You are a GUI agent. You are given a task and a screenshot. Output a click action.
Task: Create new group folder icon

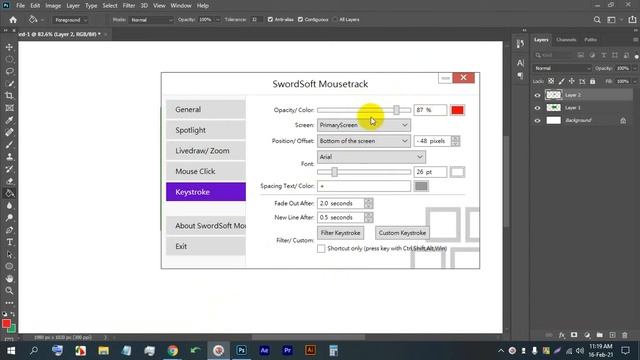click(600, 335)
